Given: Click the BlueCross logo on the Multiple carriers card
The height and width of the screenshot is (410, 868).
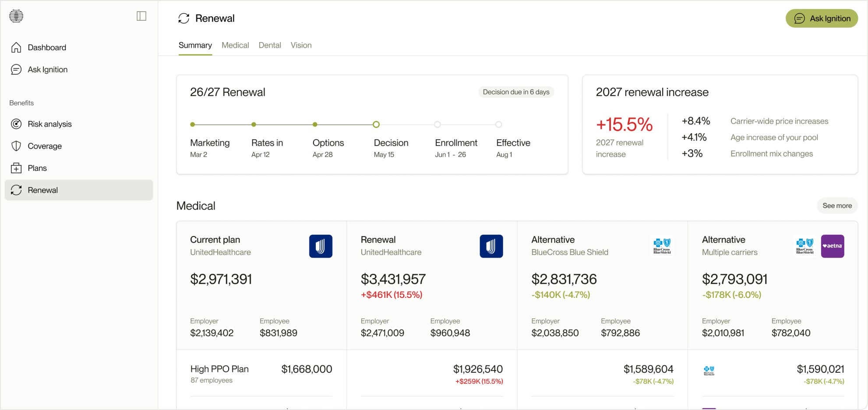Looking at the screenshot, I should tap(805, 246).
